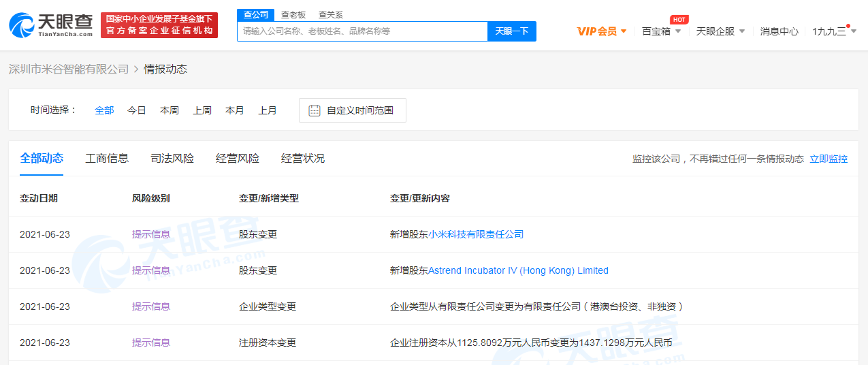Click 提示信息 in 注册资本变更 row
Image resolution: width=868 pixels, height=365 pixels.
[x=151, y=343]
